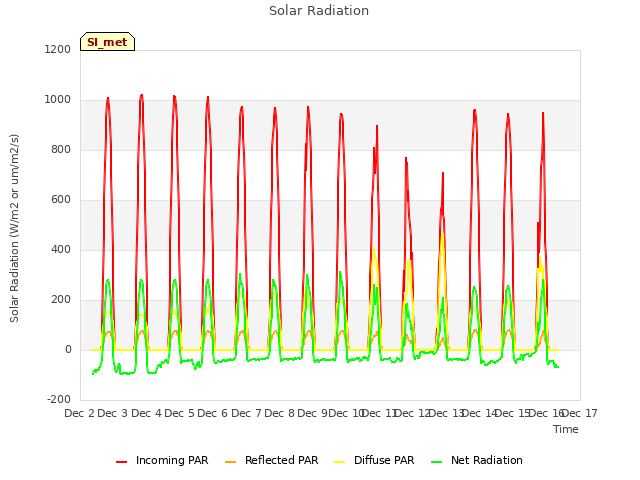This screenshot has height=480, width=640.
Task: Click the Dec 15 x-axis tick label
Action: (513, 413)
